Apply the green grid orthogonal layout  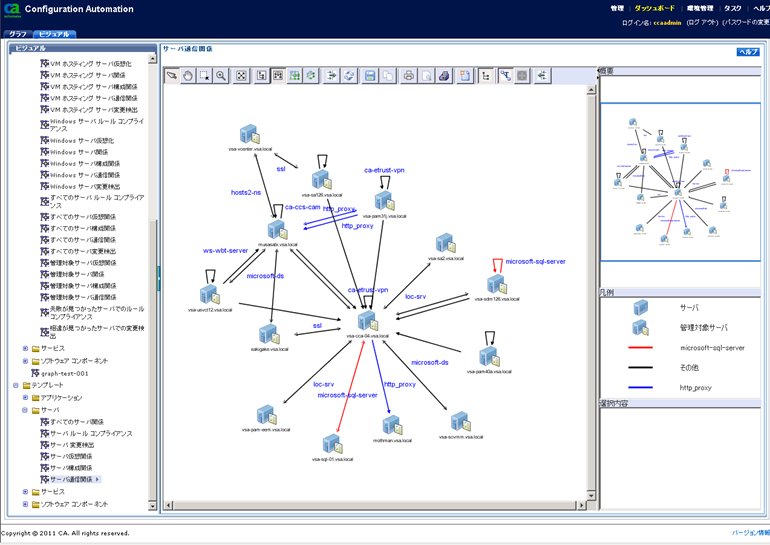(295, 76)
